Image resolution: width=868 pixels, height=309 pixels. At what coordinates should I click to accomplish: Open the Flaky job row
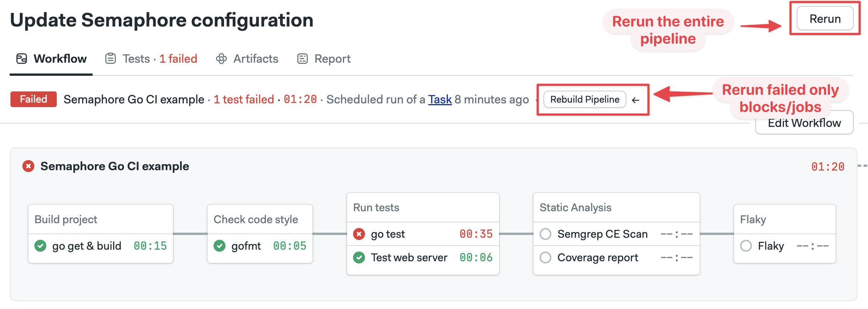[784, 246]
